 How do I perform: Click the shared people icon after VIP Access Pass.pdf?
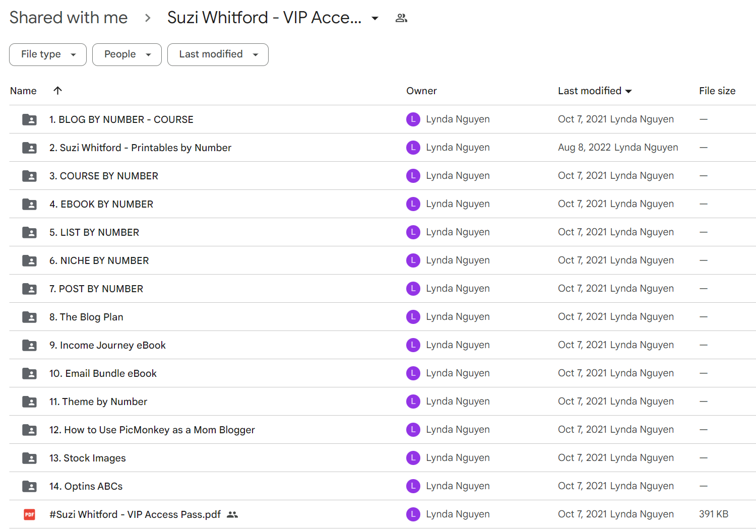pyautogui.click(x=232, y=514)
